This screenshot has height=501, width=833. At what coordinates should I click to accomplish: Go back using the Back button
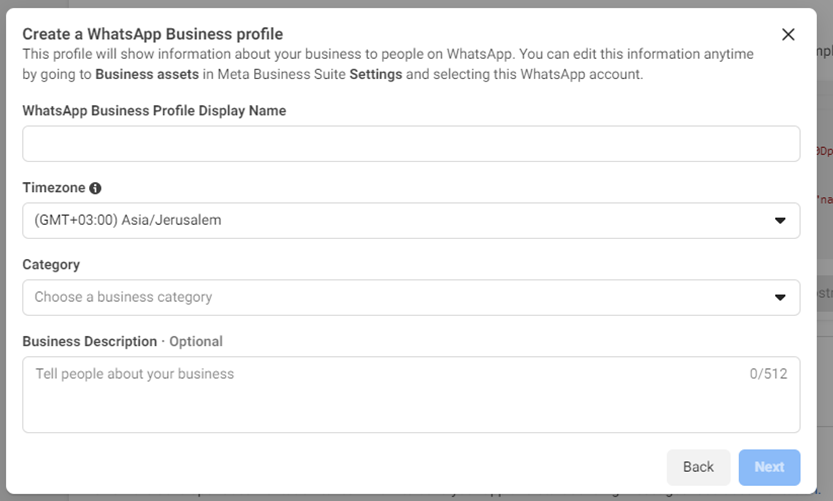pos(698,467)
